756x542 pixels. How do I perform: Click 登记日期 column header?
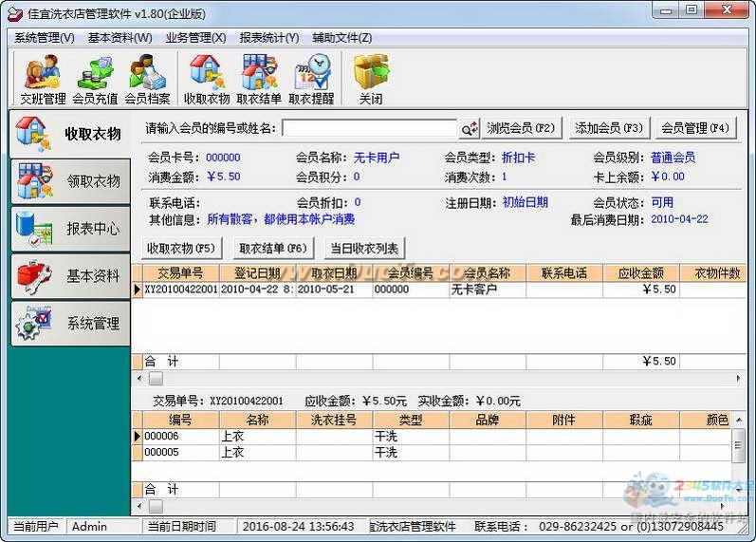click(x=257, y=273)
